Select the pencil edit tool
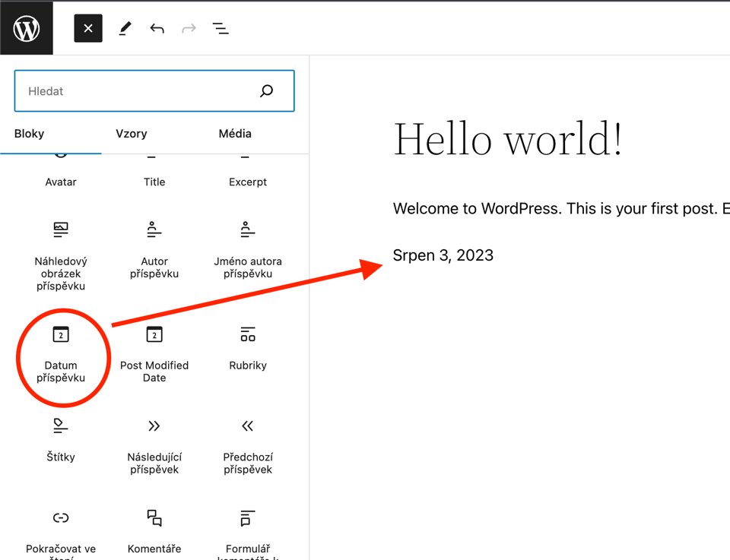 pos(125,28)
